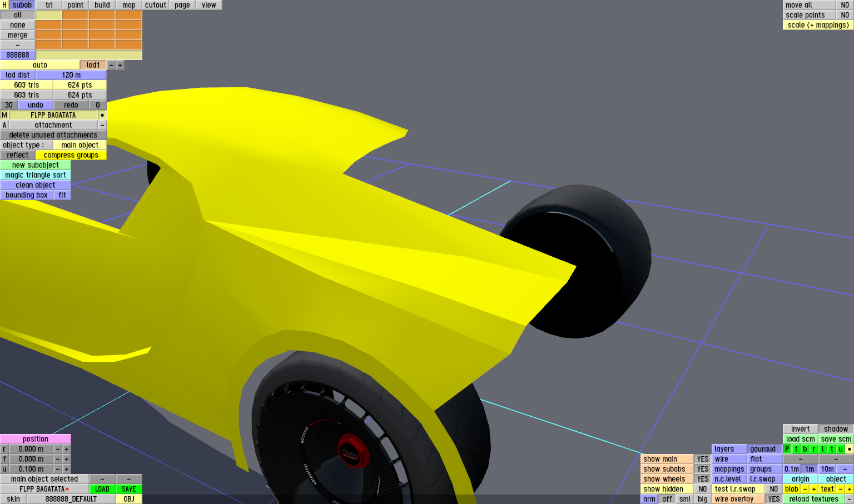Open the 120 m lod distance value
Viewport: 854px width, 504px height.
[71, 75]
